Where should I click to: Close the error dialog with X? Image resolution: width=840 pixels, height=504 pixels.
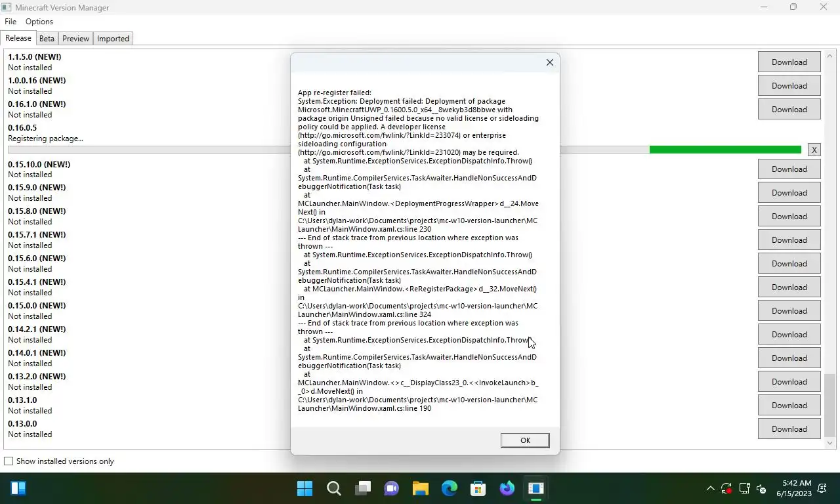point(550,62)
